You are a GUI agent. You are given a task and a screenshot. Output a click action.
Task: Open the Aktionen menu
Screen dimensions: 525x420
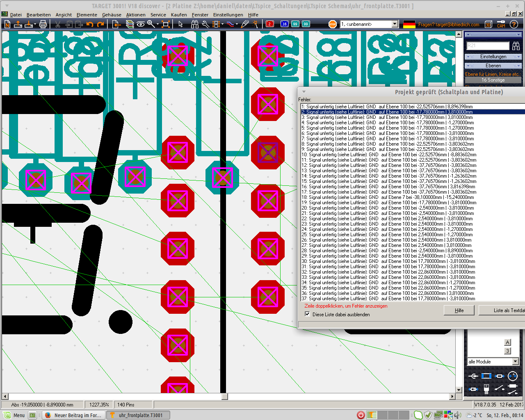coord(136,15)
